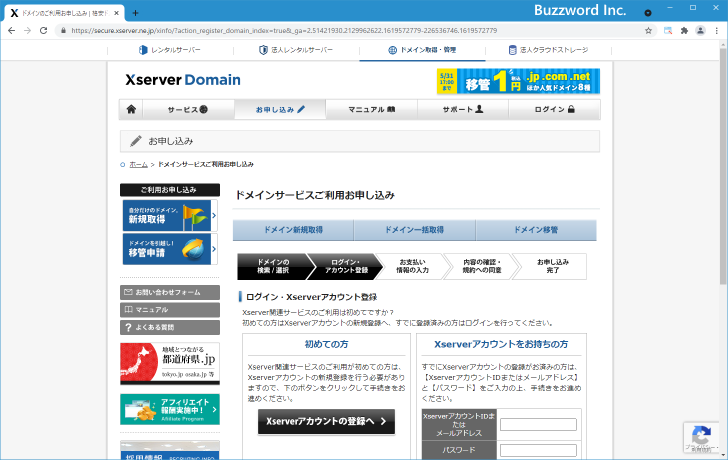Open お申し込み navigation menu
This screenshot has width=728, height=460.
[x=280, y=110]
